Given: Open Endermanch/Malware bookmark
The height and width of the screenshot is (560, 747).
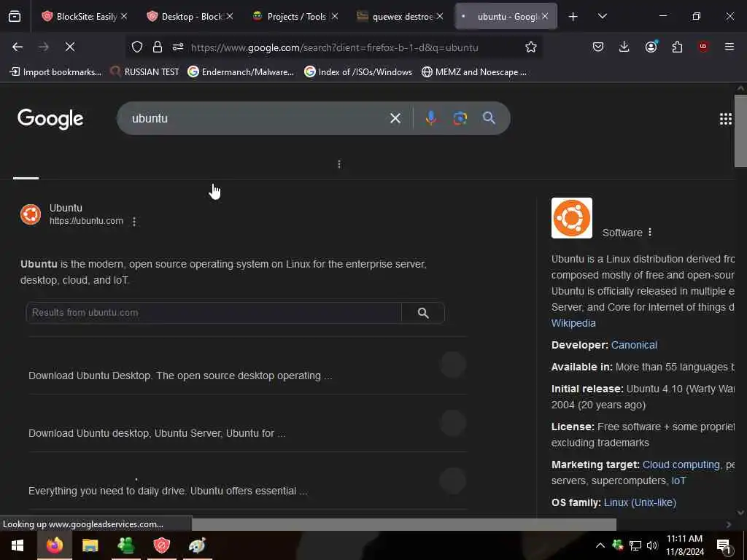Looking at the screenshot, I should pos(241,72).
